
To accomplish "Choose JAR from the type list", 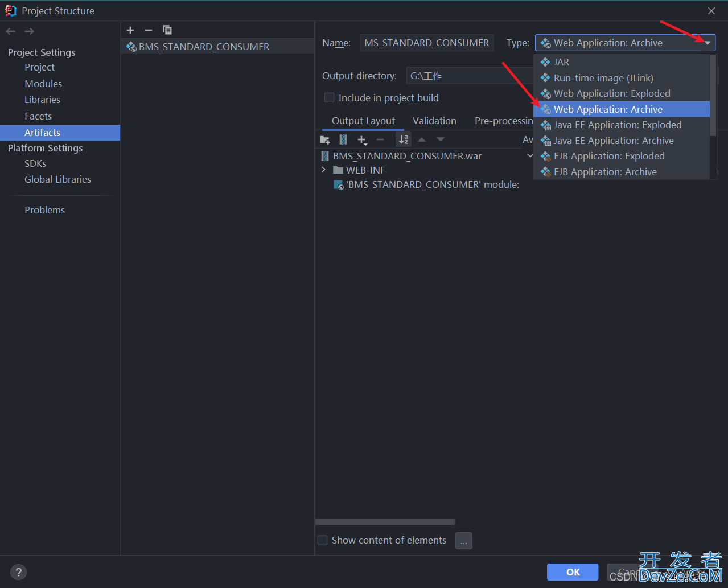I will point(622,62).
